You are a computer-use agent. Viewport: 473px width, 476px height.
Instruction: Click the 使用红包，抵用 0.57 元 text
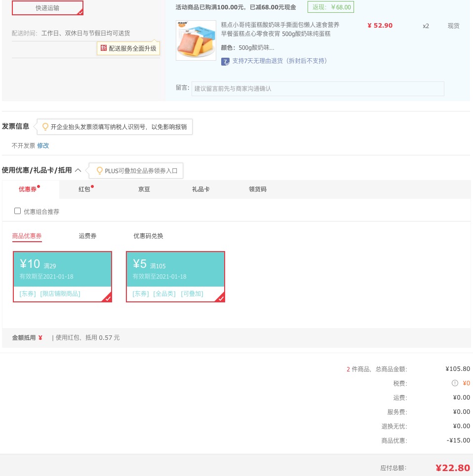pos(87,337)
